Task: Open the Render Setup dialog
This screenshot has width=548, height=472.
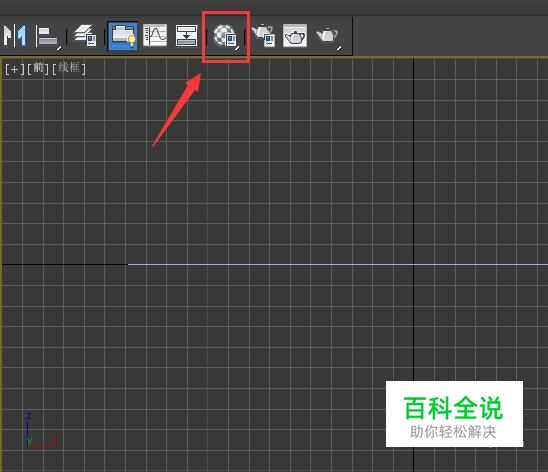Action: 263,35
